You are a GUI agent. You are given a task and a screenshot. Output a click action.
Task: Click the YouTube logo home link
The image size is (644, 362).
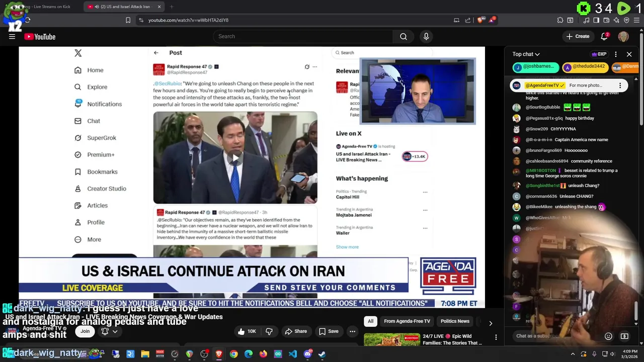[40, 36]
